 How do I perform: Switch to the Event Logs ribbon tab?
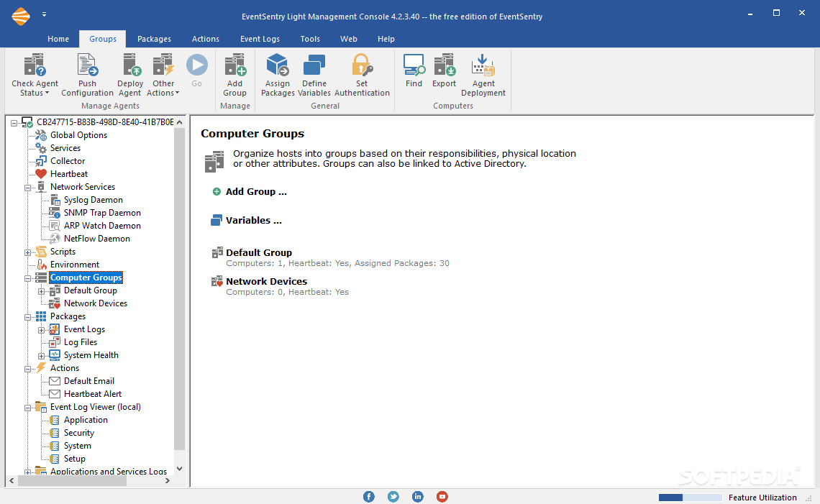click(x=260, y=39)
